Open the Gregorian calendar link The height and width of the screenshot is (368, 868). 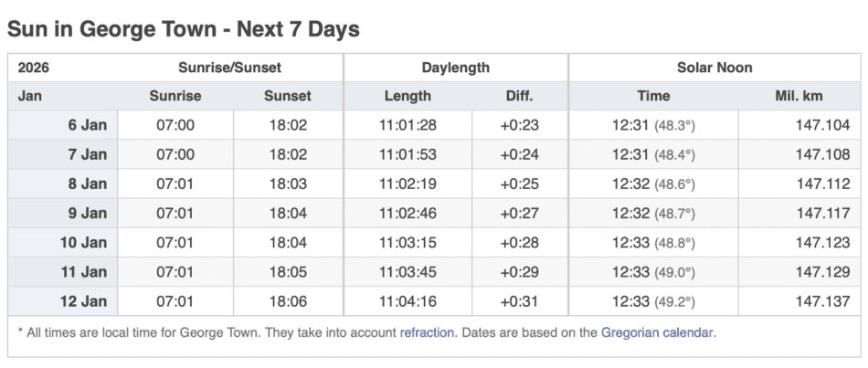pos(657,332)
